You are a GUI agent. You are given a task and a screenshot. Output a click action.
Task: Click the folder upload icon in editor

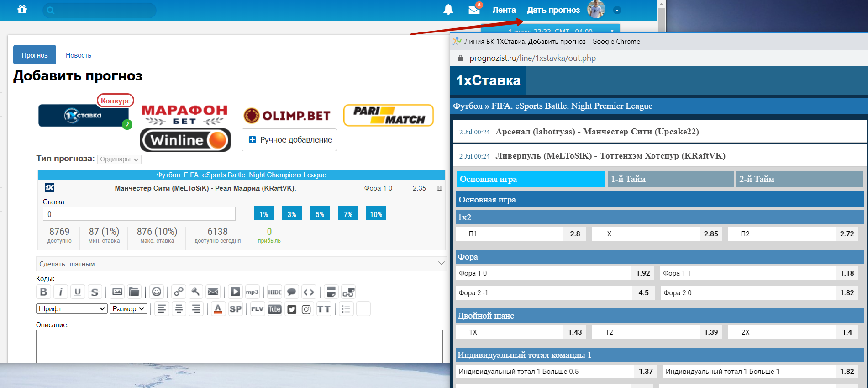coord(134,292)
